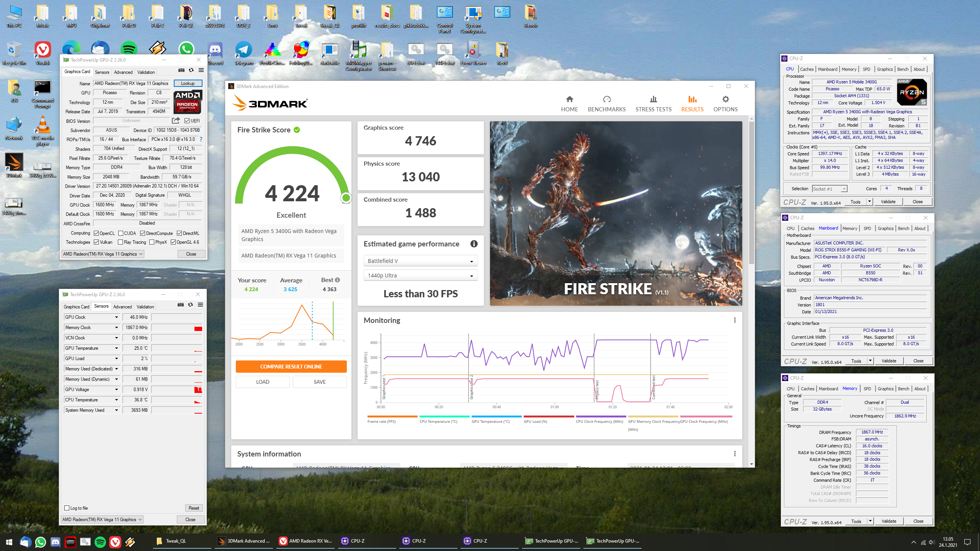This screenshot has height=551, width=980.
Task: Toggle the Vulkan checkbox in GPU-Z
Action: pos(96,242)
